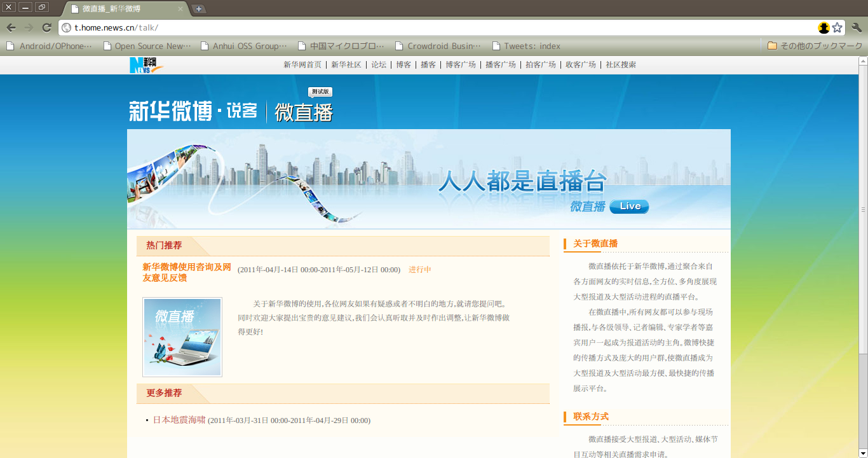Click the 关于微直播 sidebar heading

[x=595, y=244]
